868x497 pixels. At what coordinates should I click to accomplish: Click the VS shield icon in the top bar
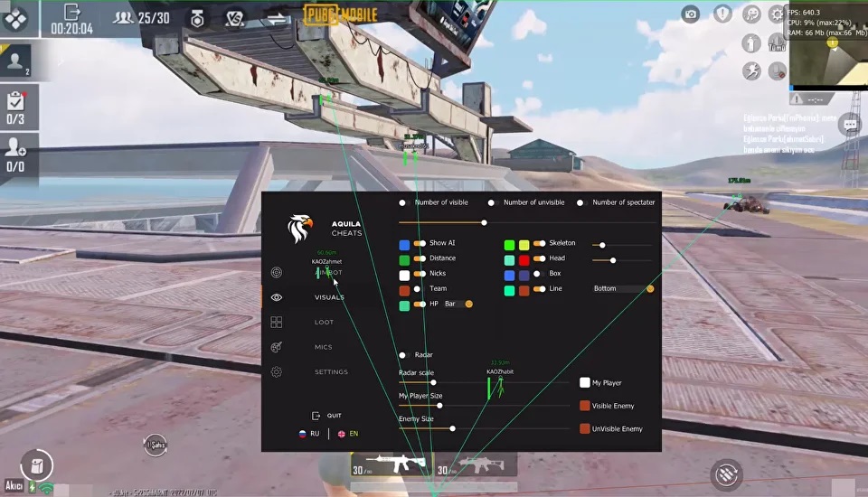(x=235, y=19)
